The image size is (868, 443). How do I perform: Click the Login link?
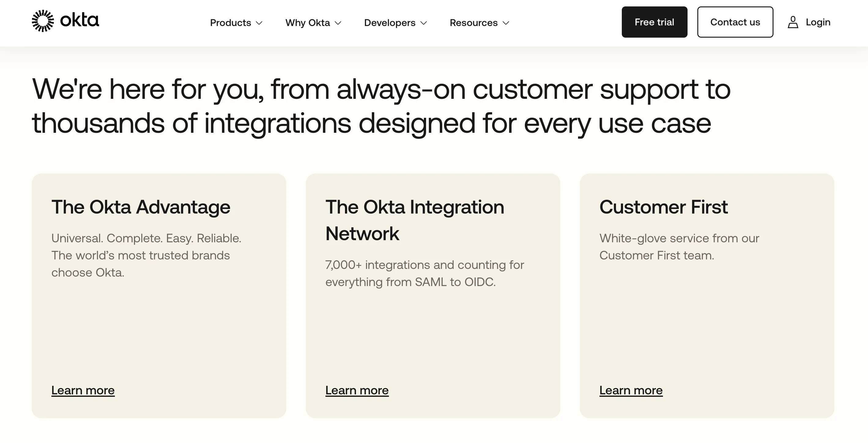(x=818, y=22)
